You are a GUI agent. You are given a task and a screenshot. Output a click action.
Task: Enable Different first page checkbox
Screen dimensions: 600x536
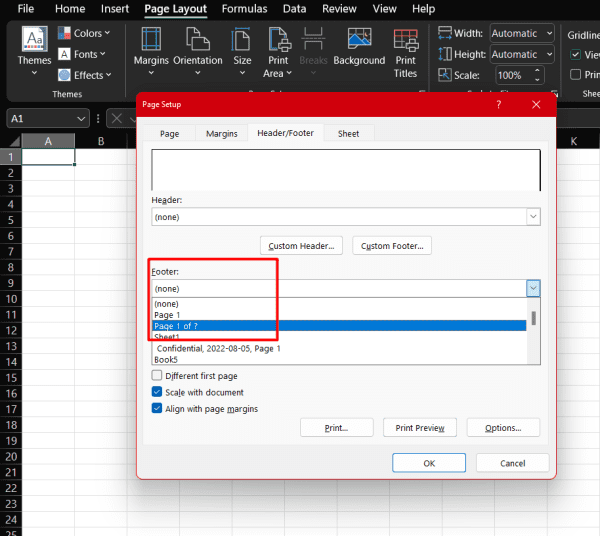[157, 375]
